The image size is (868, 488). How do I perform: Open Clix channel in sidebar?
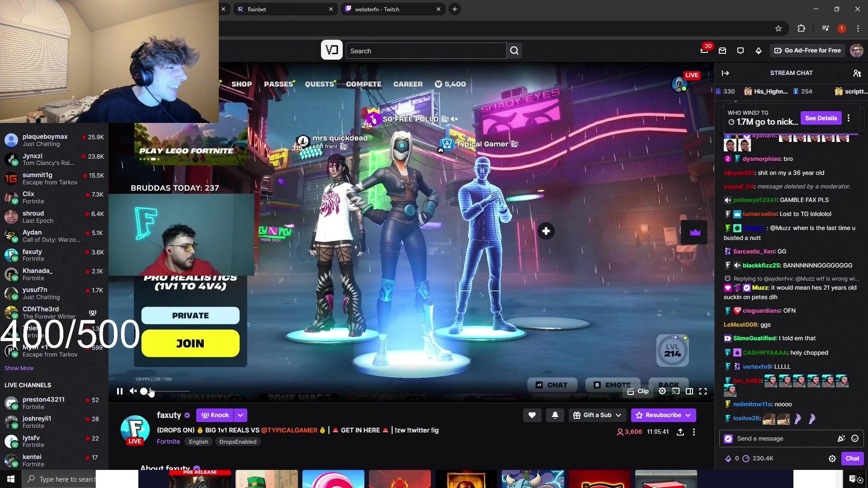click(x=54, y=197)
